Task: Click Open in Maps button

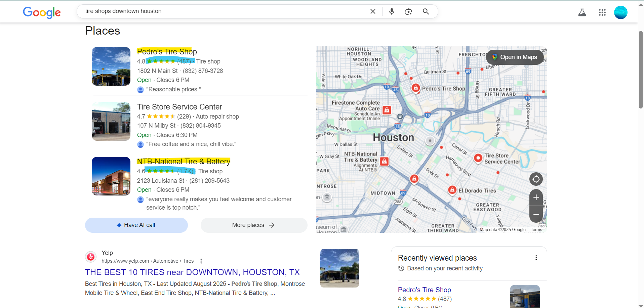Action: [x=515, y=57]
